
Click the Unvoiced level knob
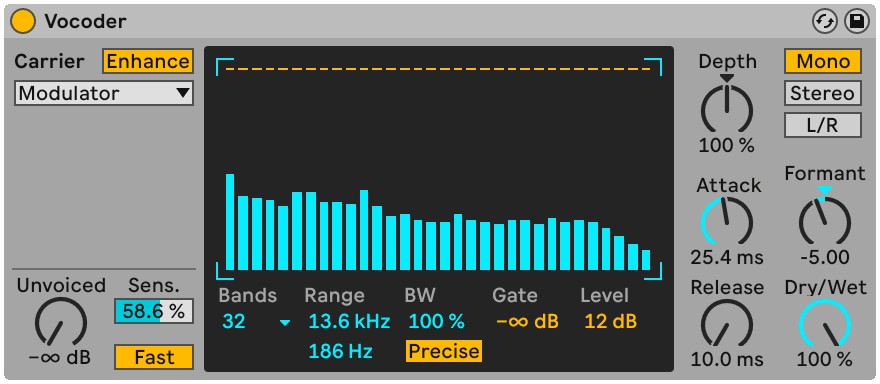(x=61, y=323)
